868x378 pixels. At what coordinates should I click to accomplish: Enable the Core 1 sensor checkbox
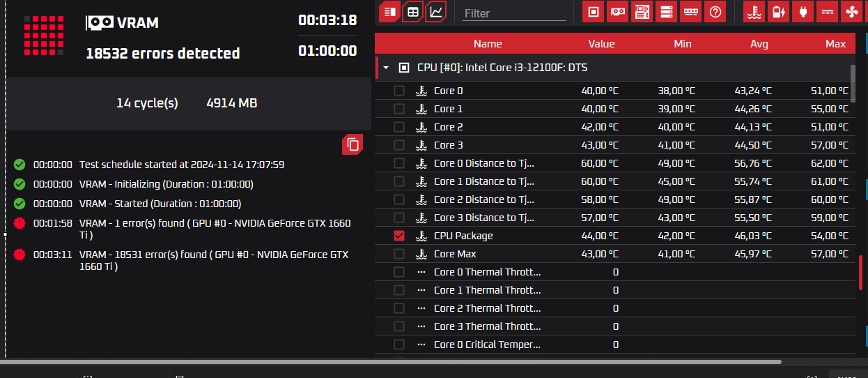399,109
